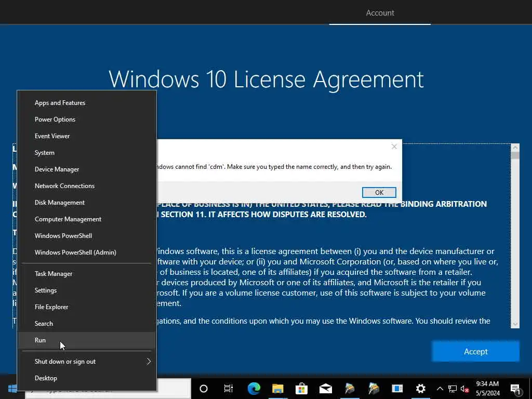Image resolution: width=532 pixels, height=399 pixels.
Task: Launch Microsoft Edge from the taskbar
Action: (x=254, y=389)
